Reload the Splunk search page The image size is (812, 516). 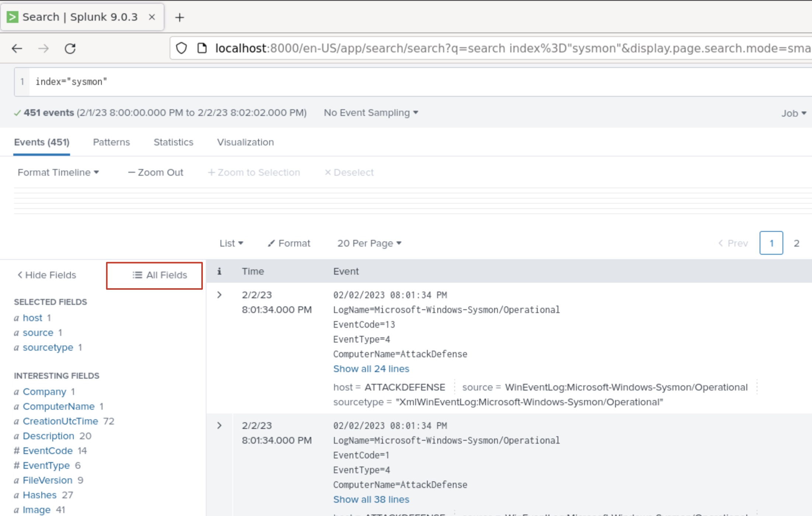point(70,48)
